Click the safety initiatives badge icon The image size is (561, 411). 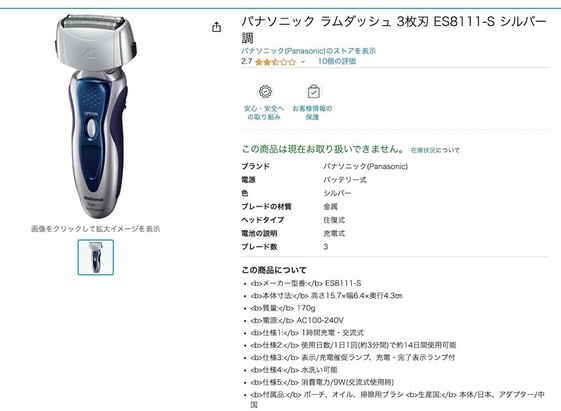coord(265,92)
